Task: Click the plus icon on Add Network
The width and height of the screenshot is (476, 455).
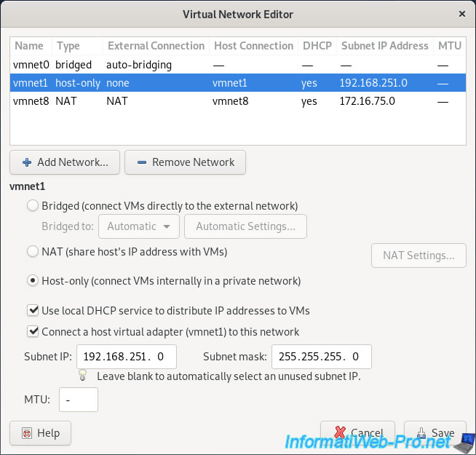Action: tap(27, 162)
